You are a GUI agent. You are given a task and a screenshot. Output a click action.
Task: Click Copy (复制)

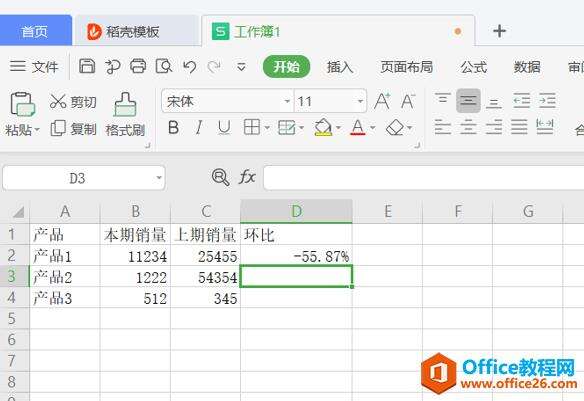(x=73, y=128)
